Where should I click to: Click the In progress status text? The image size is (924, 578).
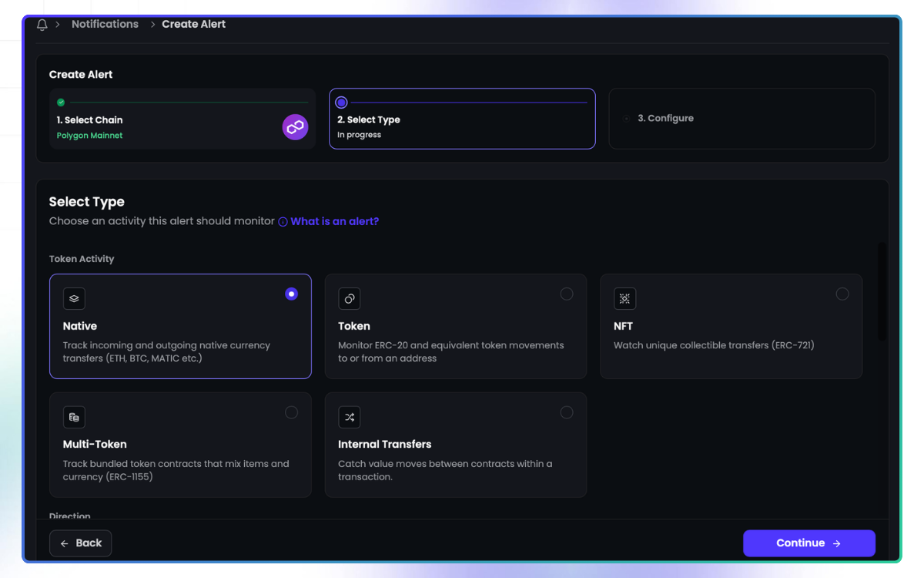click(x=359, y=135)
